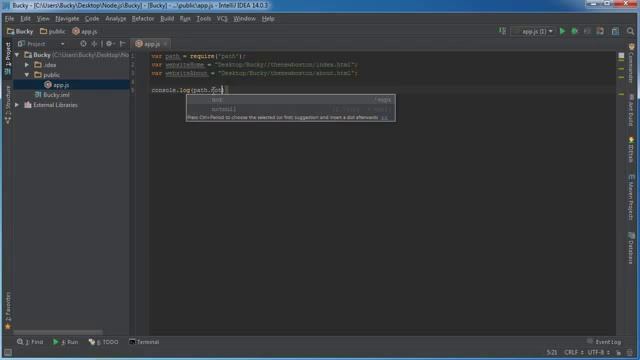Screen dimensions: 640x360
Task: Open the Project tool window stripe button
Action: (x=8, y=58)
